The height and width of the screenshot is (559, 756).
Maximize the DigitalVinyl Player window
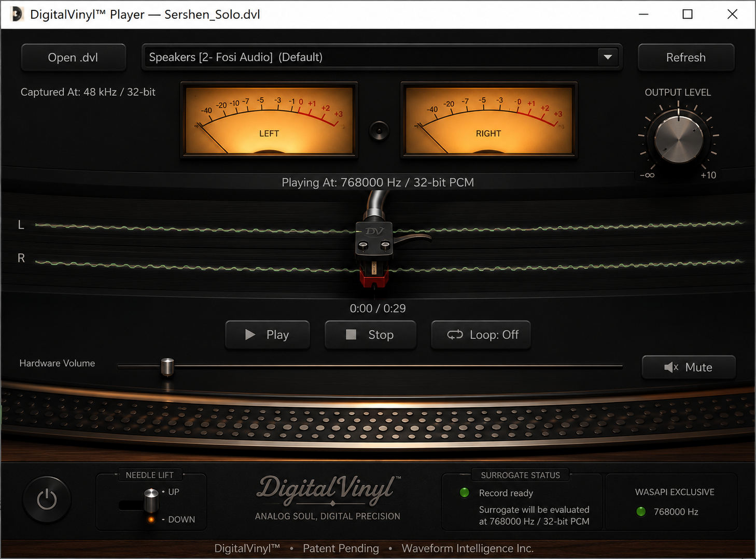[688, 14]
